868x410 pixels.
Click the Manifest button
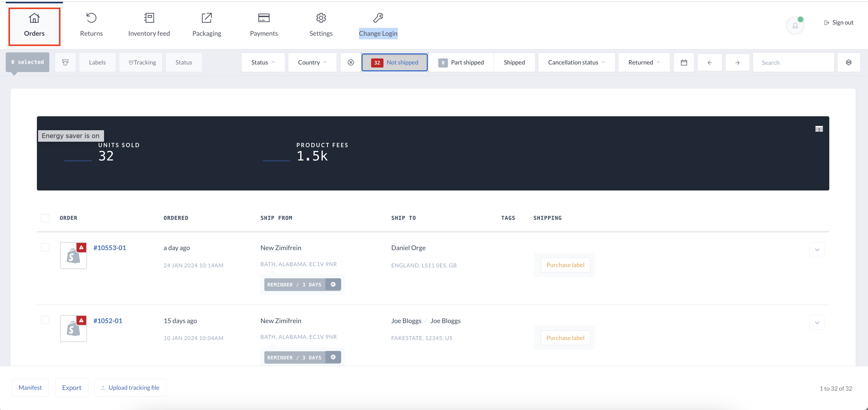point(30,387)
